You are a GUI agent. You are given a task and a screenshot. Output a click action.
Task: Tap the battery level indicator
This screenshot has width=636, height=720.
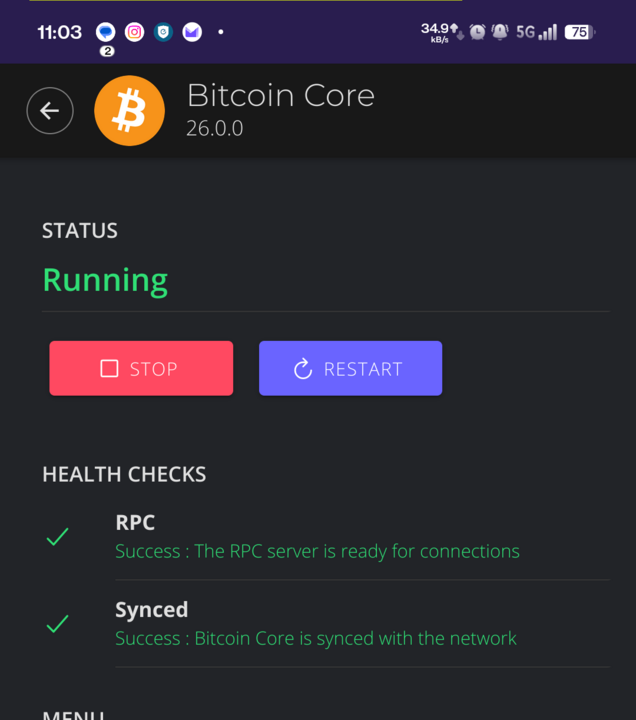click(x=580, y=32)
